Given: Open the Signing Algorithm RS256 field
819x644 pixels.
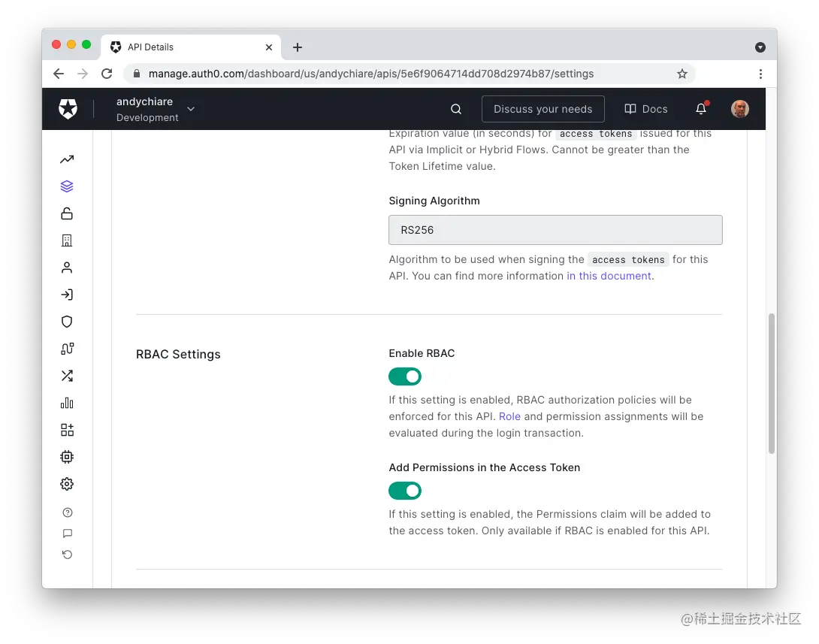Looking at the screenshot, I should pos(555,230).
